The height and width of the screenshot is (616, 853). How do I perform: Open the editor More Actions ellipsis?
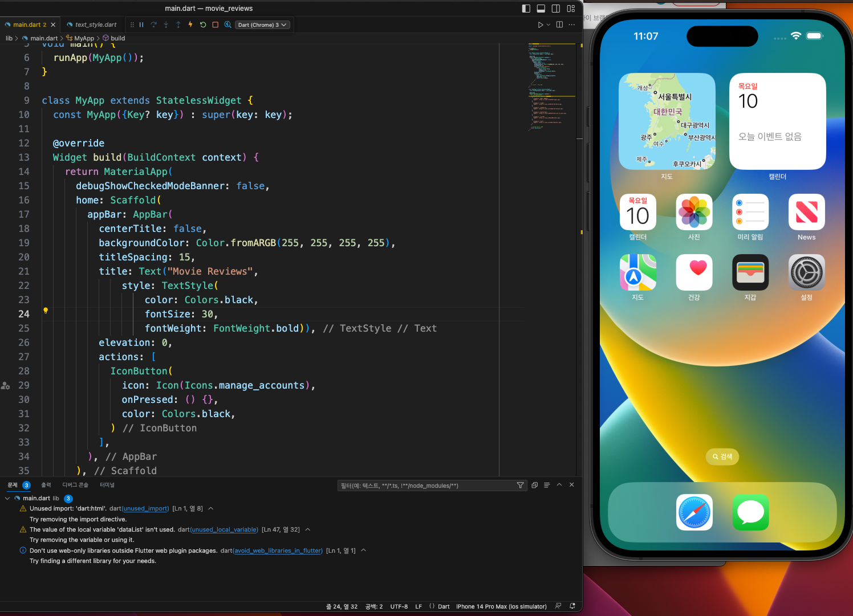pyautogui.click(x=572, y=25)
